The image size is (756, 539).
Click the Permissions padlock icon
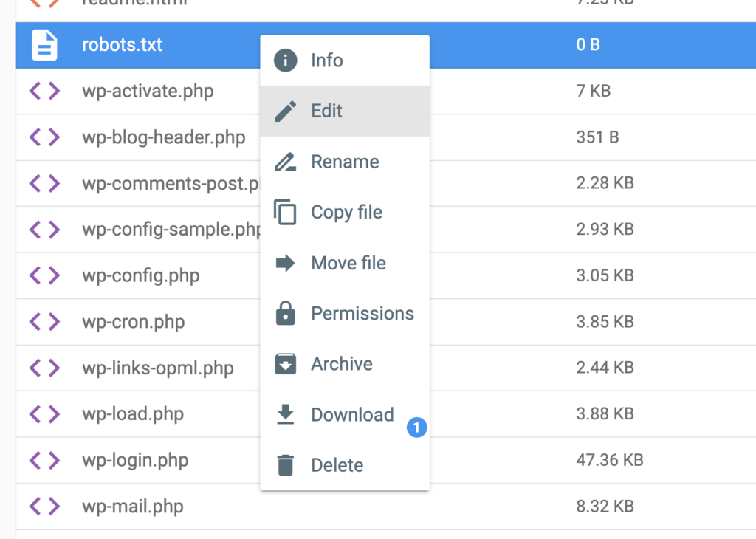(x=286, y=313)
